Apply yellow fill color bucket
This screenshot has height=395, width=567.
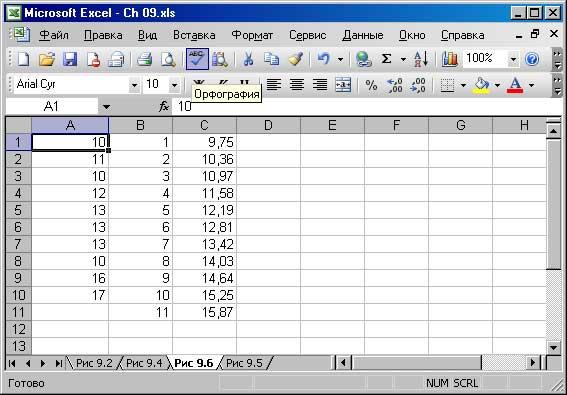pos(481,85)
